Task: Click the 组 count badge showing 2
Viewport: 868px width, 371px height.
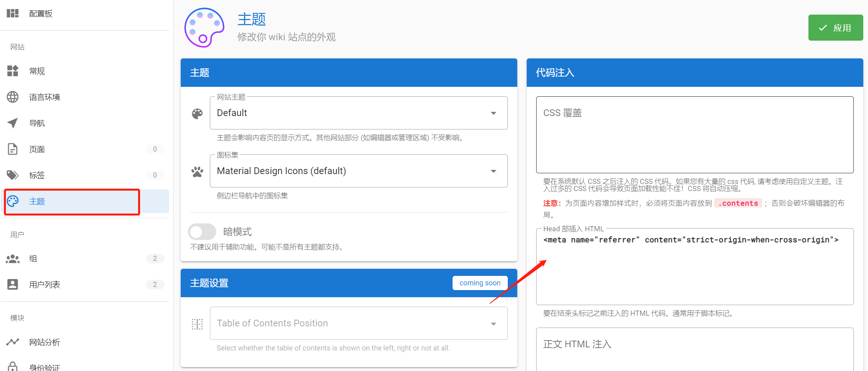Action: pyautogui.click(x=155, y=259)
